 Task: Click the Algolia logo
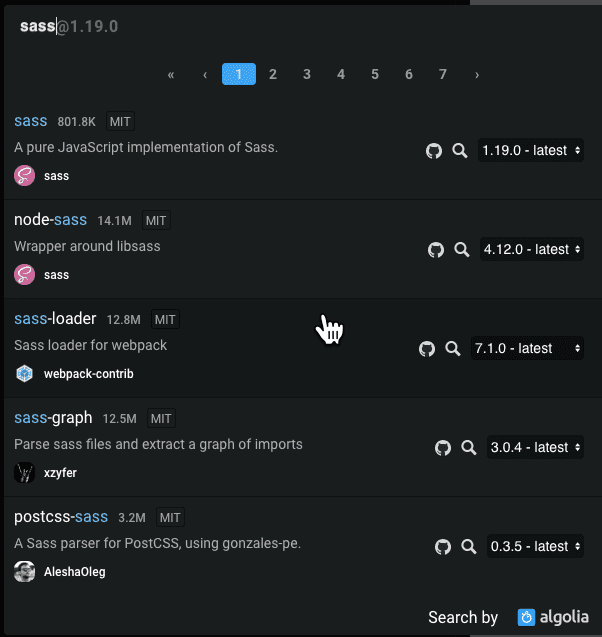point(553,617)
